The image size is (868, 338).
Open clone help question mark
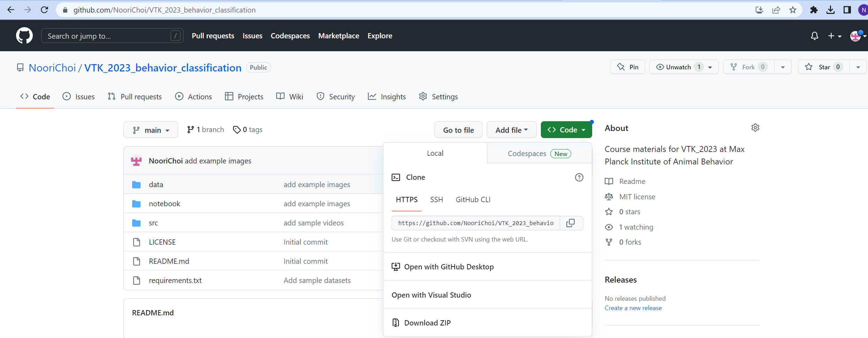pos(579,177)
